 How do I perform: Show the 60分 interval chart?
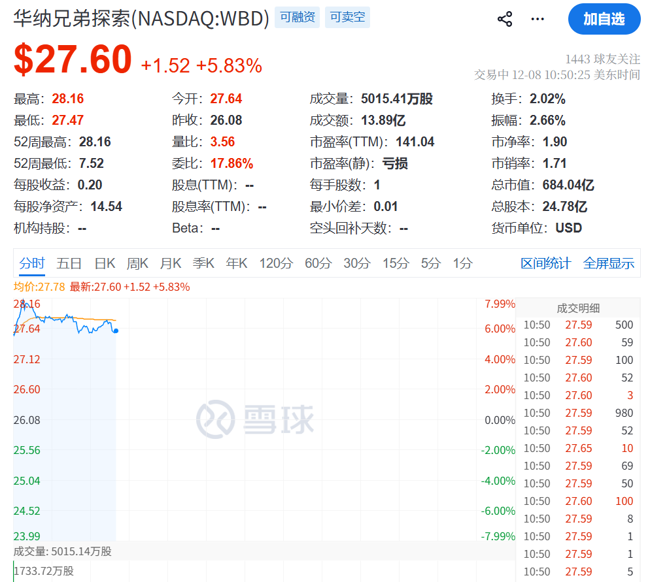[x=318, y=263]
